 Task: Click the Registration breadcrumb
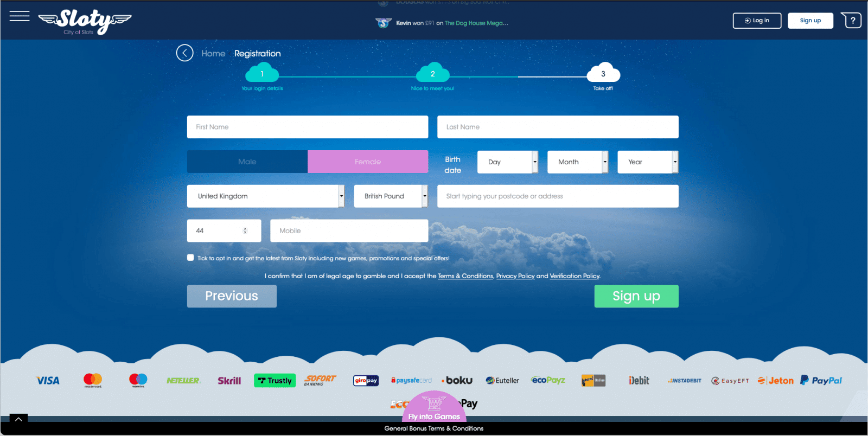point(258,53)
